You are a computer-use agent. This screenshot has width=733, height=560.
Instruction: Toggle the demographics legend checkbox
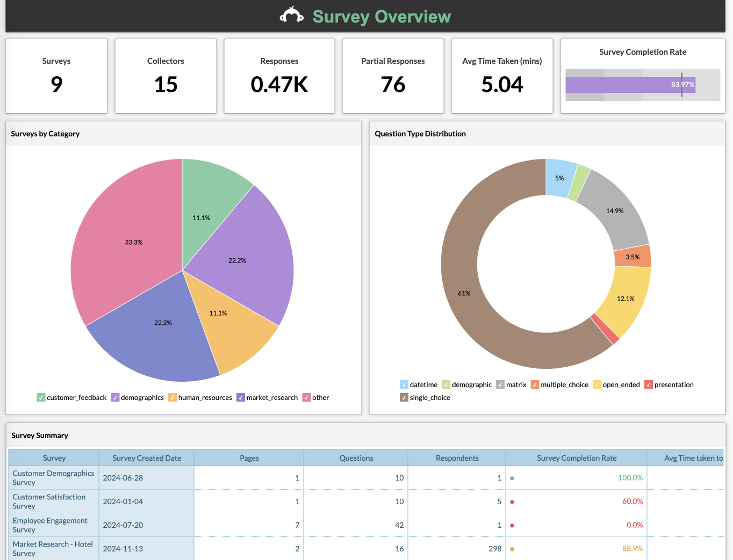[x=115, y=397]
